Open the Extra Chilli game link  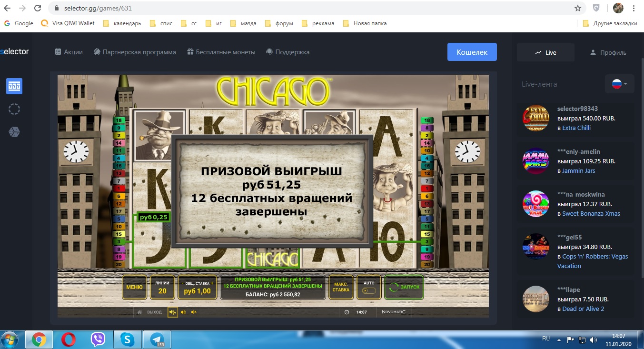click(576, 128)
